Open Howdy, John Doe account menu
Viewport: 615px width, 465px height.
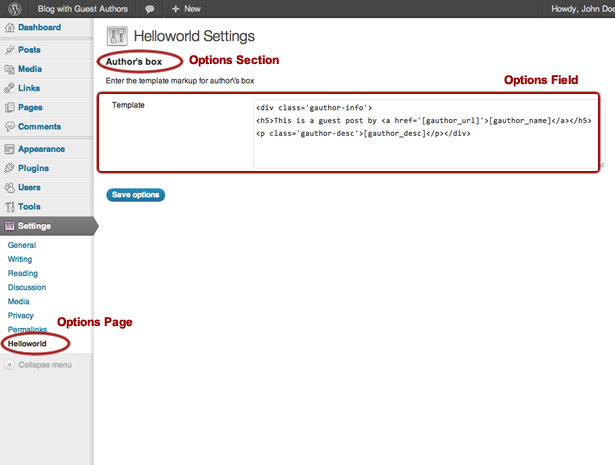point(582,9)
